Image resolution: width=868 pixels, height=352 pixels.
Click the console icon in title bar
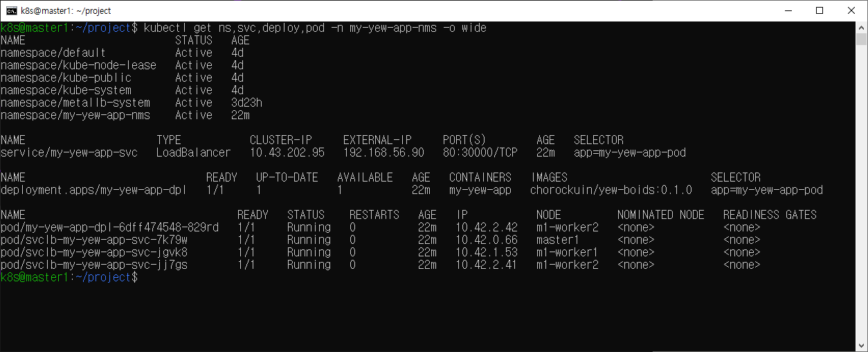coord(12,10)
